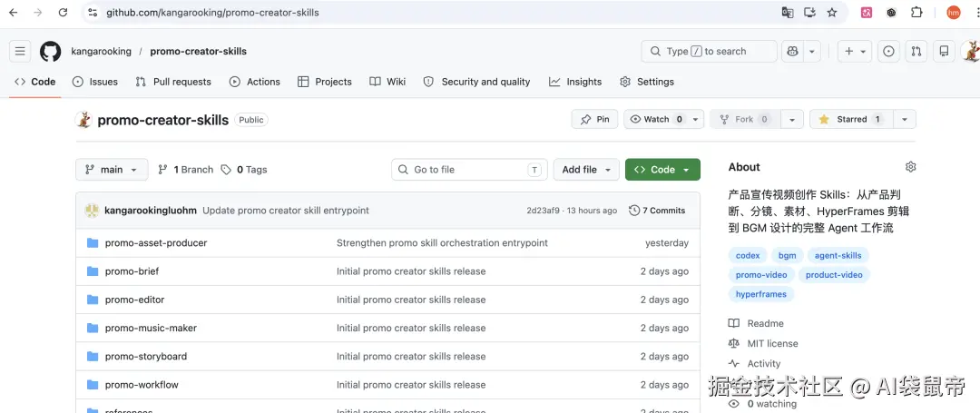The height and width of the screenshot is (413, 980).
Task: Open kangarooking owner link in breadcrumb
Action: tap(102, 51)
